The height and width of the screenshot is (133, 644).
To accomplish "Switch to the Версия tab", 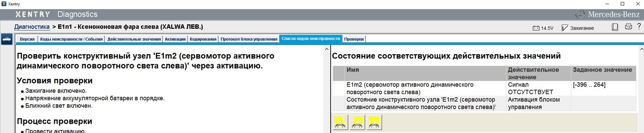I will click(27, 39).
